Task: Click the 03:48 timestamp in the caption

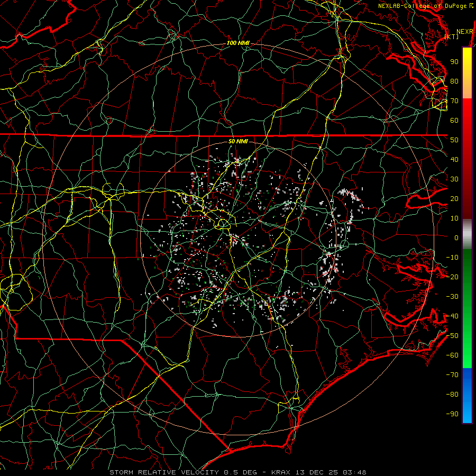Action: (x=354, y=472)
